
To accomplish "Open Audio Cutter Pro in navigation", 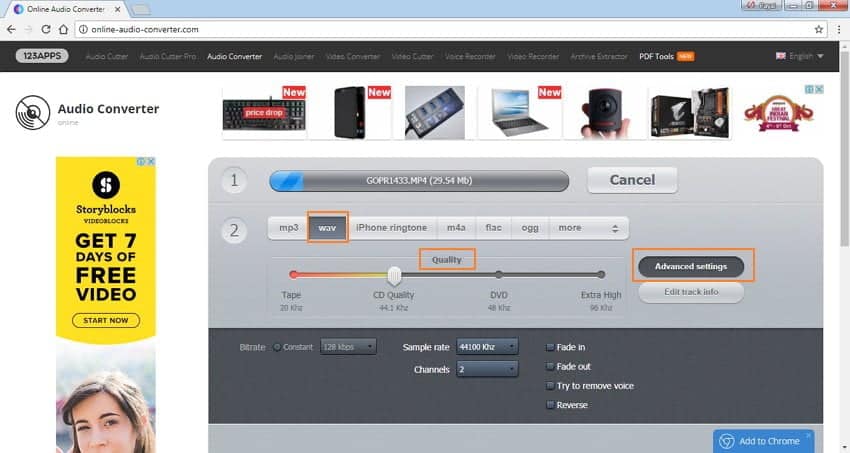I will pyautogui.click(x=168, y=56).
